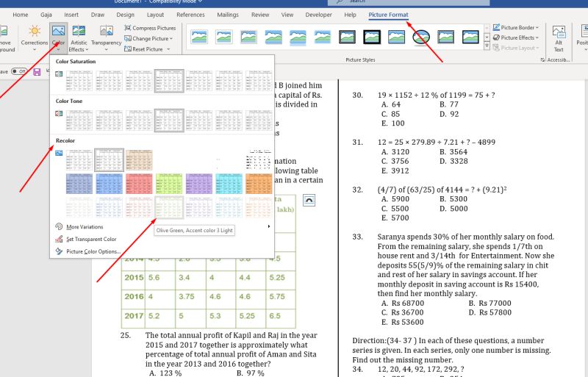Open the Mailings tab
This screenshot has height=377, width=588.
coord(228,15)
